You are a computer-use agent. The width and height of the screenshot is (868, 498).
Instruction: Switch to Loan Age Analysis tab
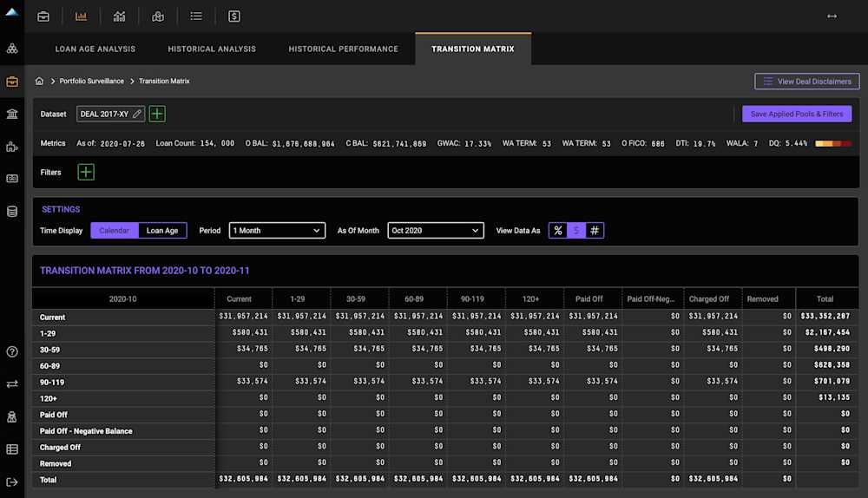tap(95, 49)
